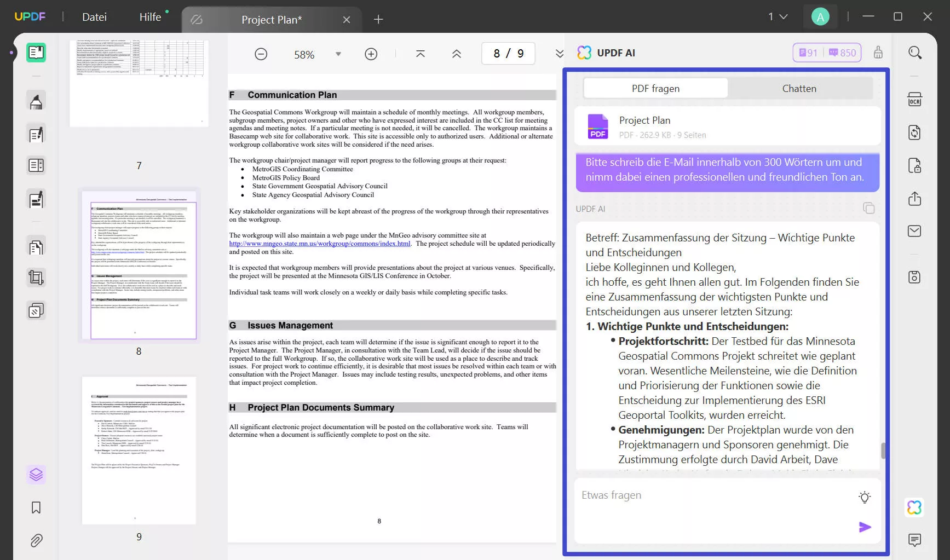Viewport: 950px width, 560px height.
Task: Open the search tool in the right sidebar
Action: [914, 53]
